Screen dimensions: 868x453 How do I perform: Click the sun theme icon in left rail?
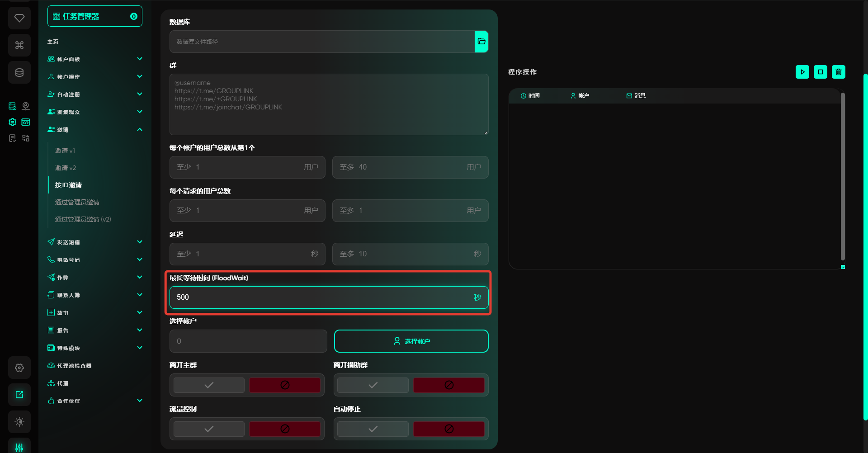(19, 422)
